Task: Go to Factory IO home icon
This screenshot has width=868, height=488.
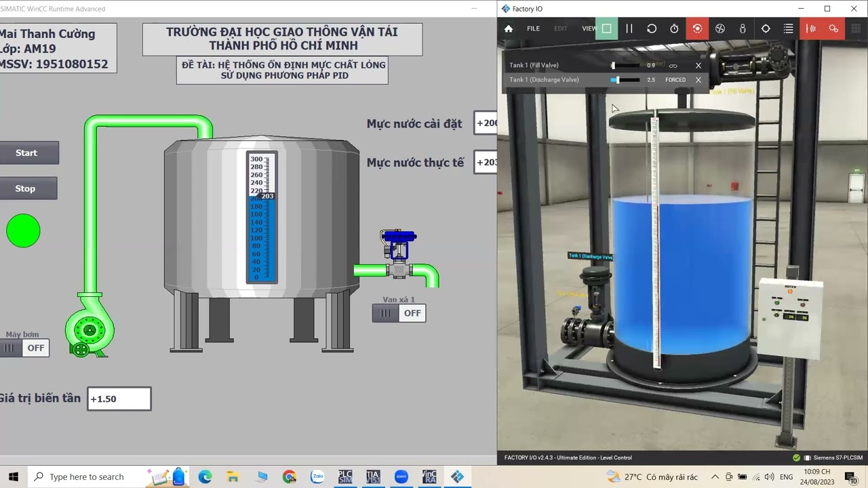Action: [x=509, y=28]
